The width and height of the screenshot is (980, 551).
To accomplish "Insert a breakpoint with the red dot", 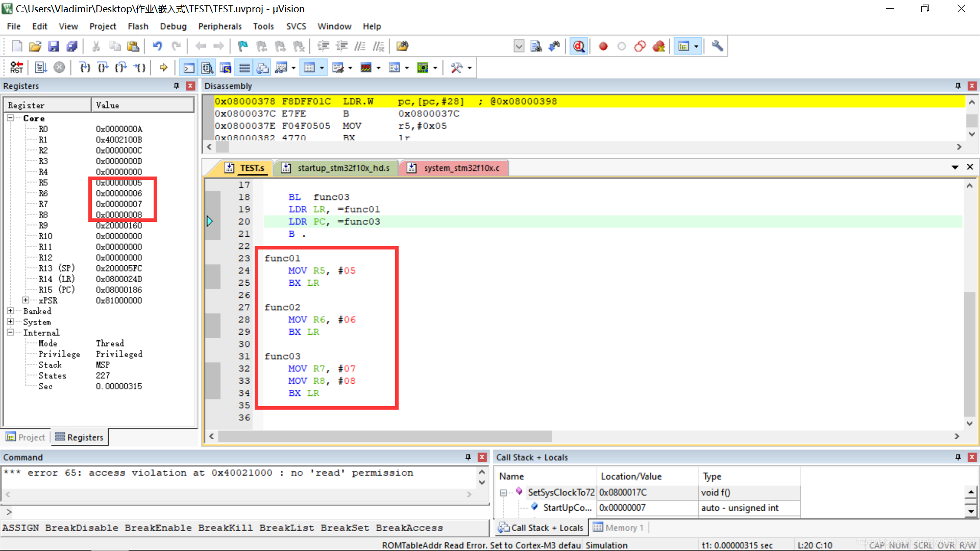I will point(603,46).
